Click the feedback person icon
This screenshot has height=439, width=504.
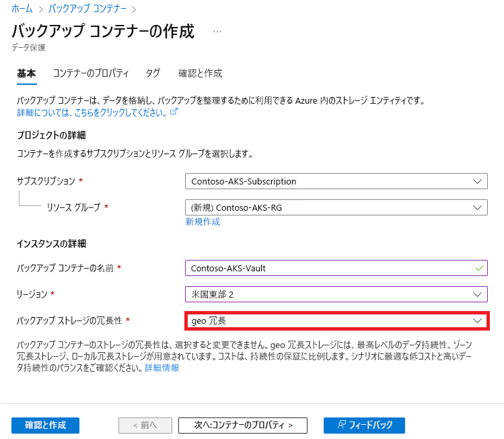click(341, 425)
